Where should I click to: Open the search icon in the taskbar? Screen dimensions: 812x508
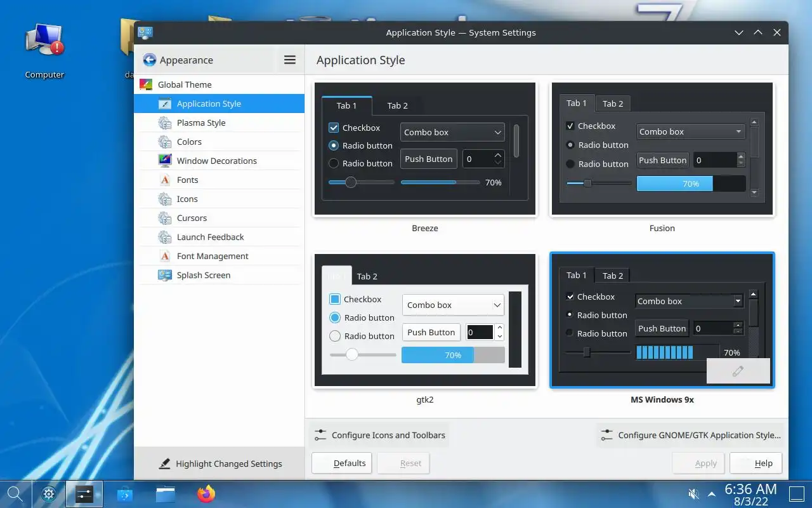(x=15, y=493)
